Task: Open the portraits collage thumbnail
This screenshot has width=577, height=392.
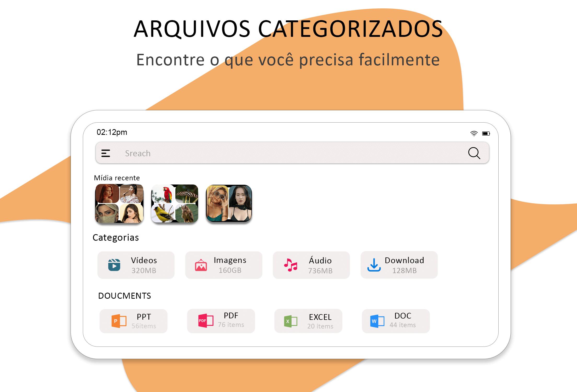Action: [119, 204]
